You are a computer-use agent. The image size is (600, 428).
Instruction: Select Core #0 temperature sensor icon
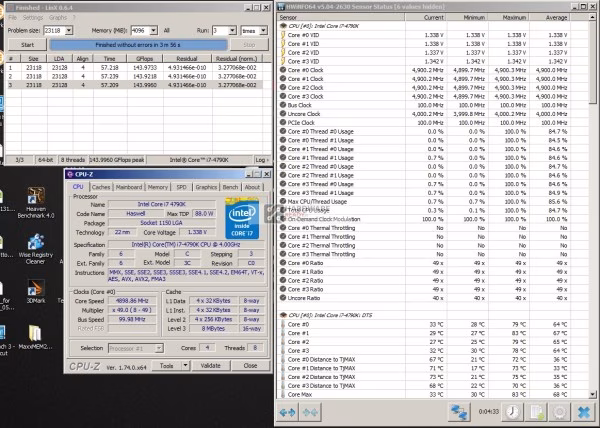coord(283,324)
